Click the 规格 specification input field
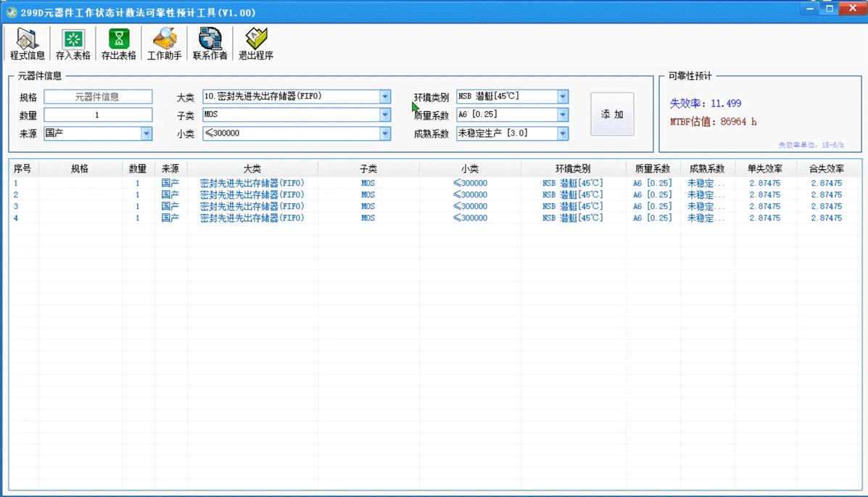 (97, 96)
